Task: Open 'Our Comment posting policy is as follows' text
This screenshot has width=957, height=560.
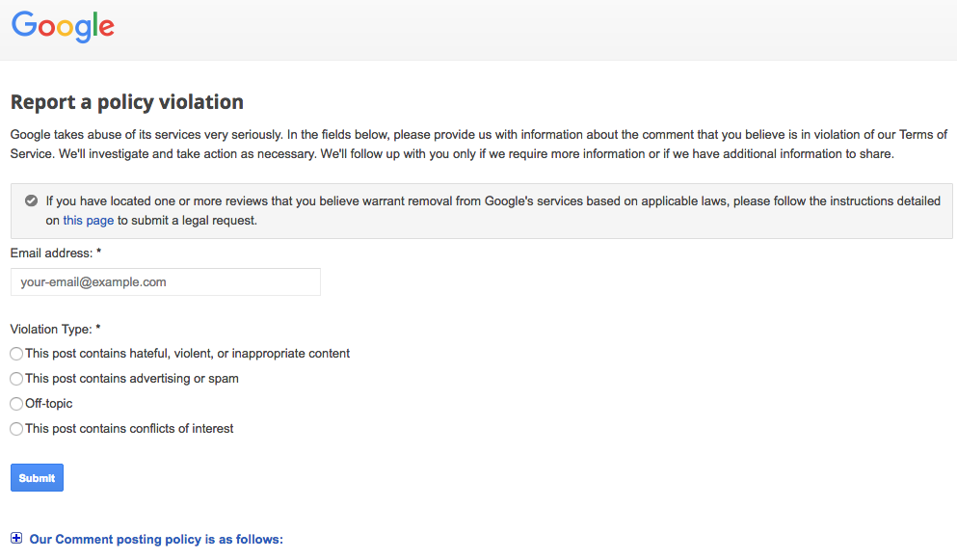Action: coord(156,539)
